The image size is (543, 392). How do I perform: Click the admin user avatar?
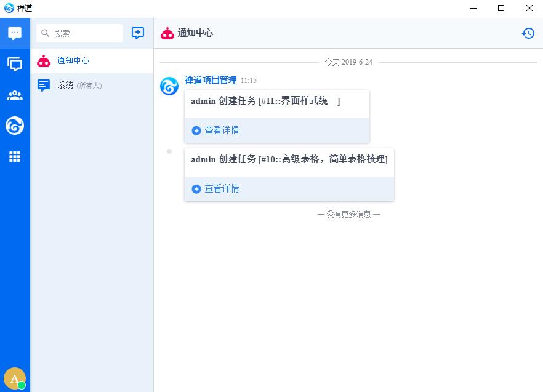[x=14, y=378]
